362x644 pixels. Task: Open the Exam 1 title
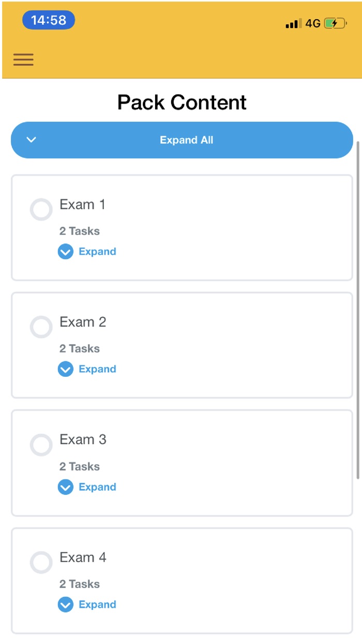click(82, 204)
